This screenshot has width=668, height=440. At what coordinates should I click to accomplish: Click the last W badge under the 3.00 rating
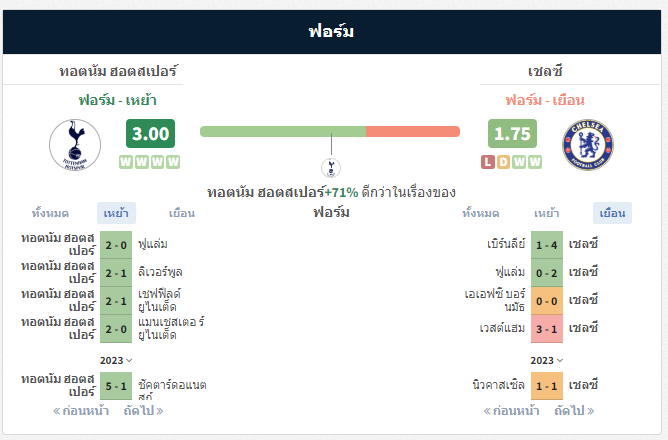tap(173, 162)
